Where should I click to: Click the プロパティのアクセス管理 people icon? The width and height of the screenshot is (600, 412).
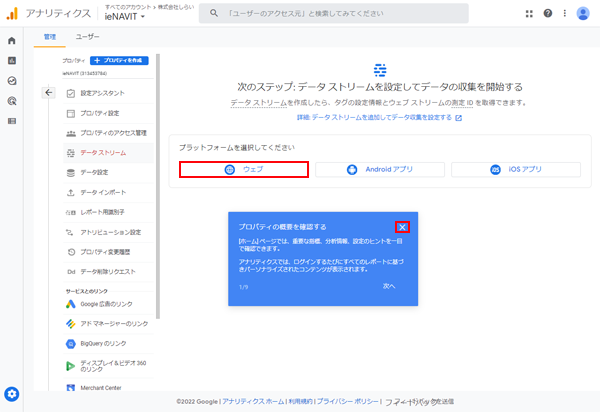pos(71,133)
